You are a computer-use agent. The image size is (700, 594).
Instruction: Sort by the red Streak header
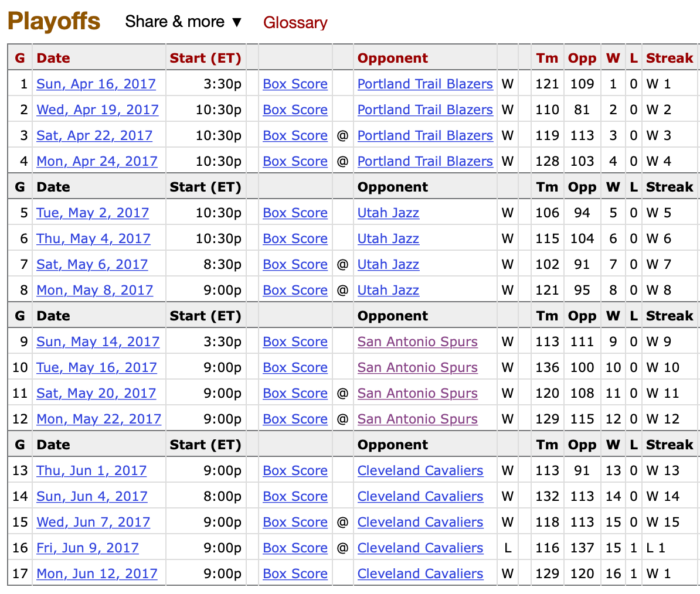670,58
